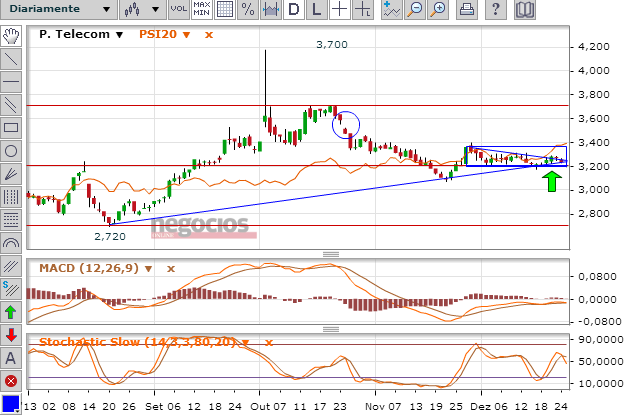Click the zoom in magnifier
Screen dimensions: 632x419
coord(438,9)
